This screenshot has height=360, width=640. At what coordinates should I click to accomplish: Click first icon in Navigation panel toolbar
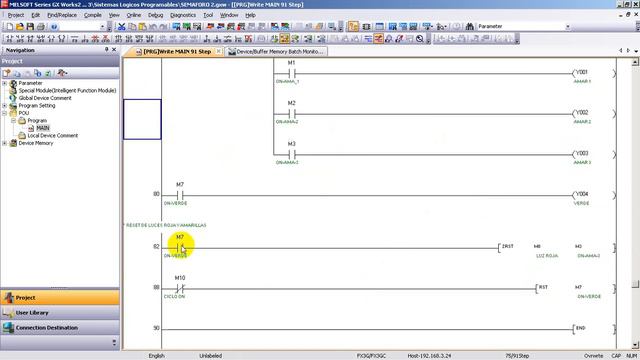[7, 73]
